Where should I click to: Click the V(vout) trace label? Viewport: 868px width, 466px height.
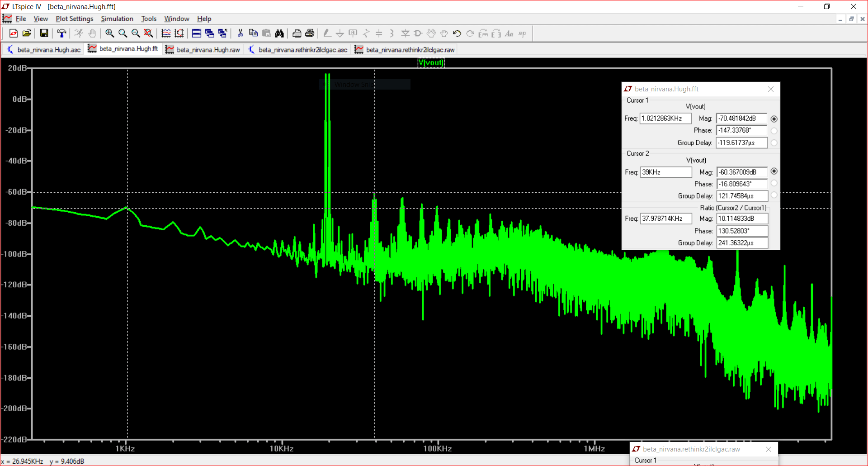pos(431,62)
